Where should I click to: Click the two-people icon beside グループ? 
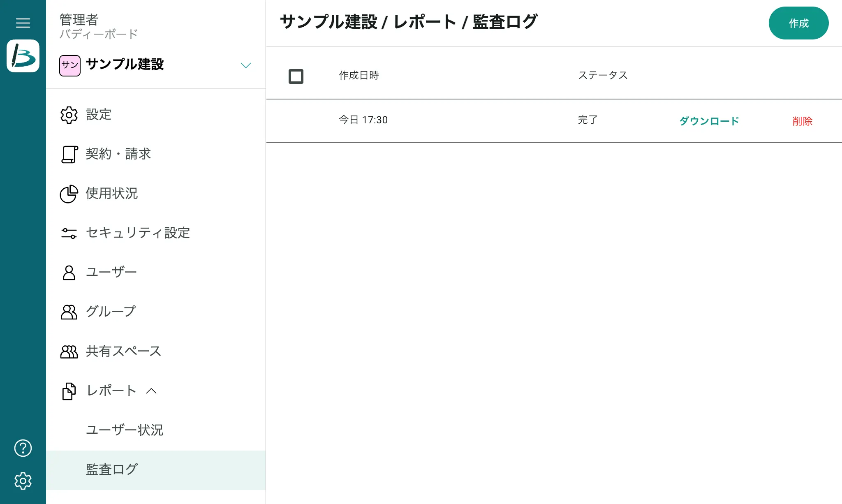69,312
